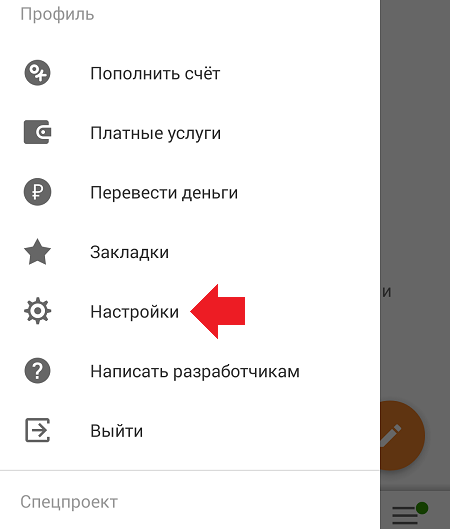Screen dimensions: 450x529
Task: Choose Выйти to log out
Action: pos(190,430)
